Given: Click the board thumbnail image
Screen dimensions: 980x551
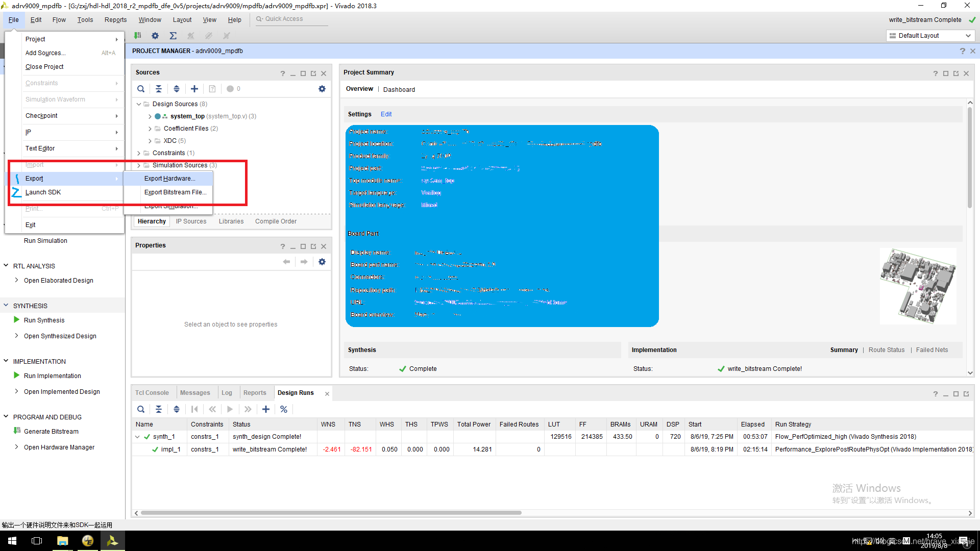Looking at the screenshot, I should [x=917, y=286].
